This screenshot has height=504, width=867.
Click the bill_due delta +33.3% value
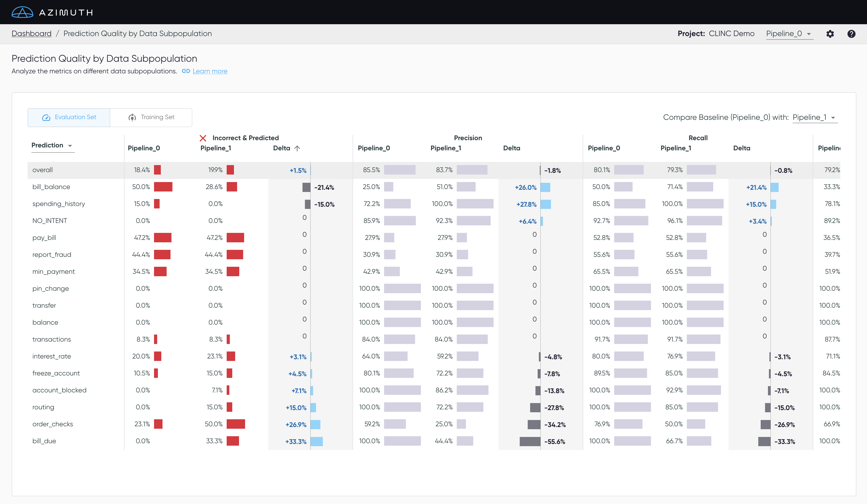tap(295, 442)
